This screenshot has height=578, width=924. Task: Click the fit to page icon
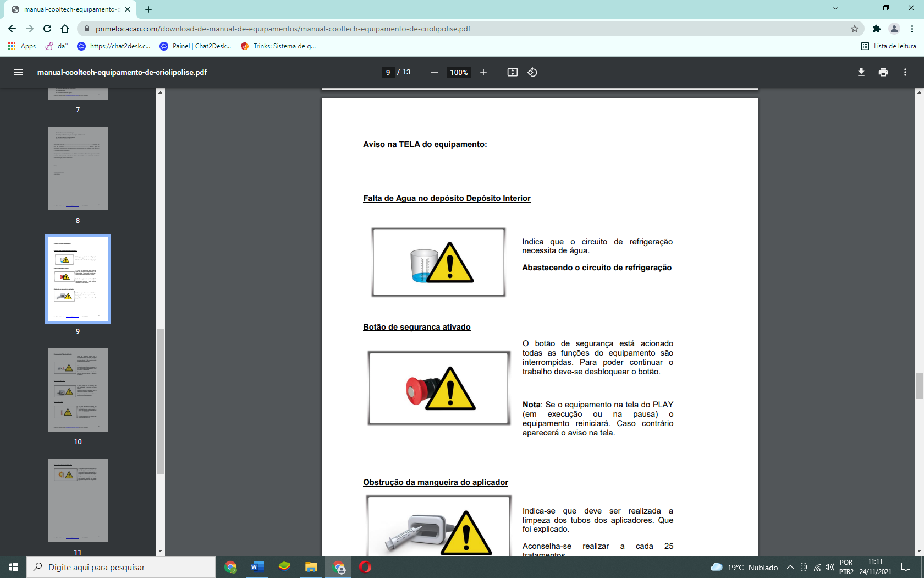(x=513, y=72)
